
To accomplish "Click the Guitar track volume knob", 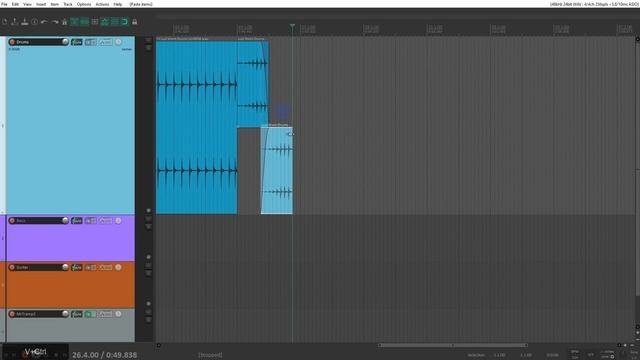I will click(x=65, y=267).
